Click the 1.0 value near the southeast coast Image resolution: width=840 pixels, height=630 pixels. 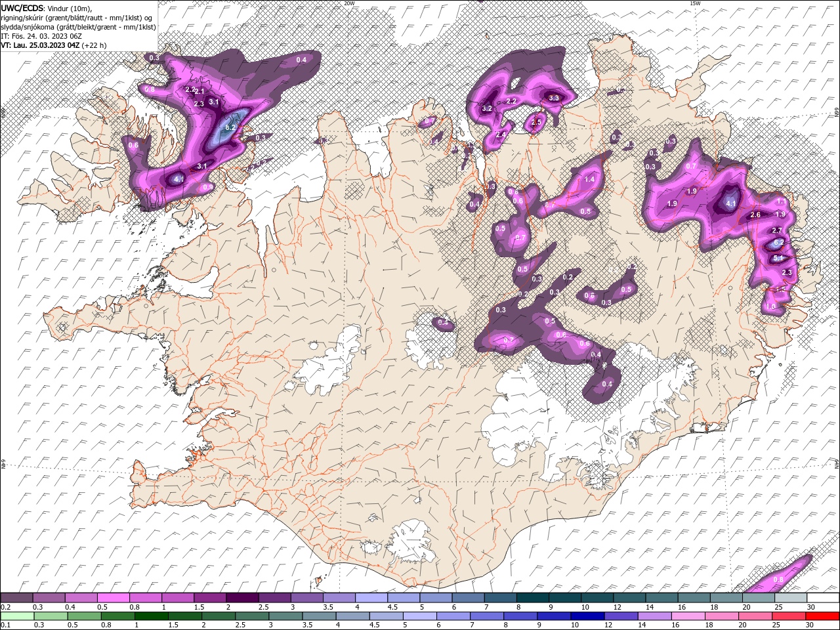pyautogui.click(x=770, y=306)
